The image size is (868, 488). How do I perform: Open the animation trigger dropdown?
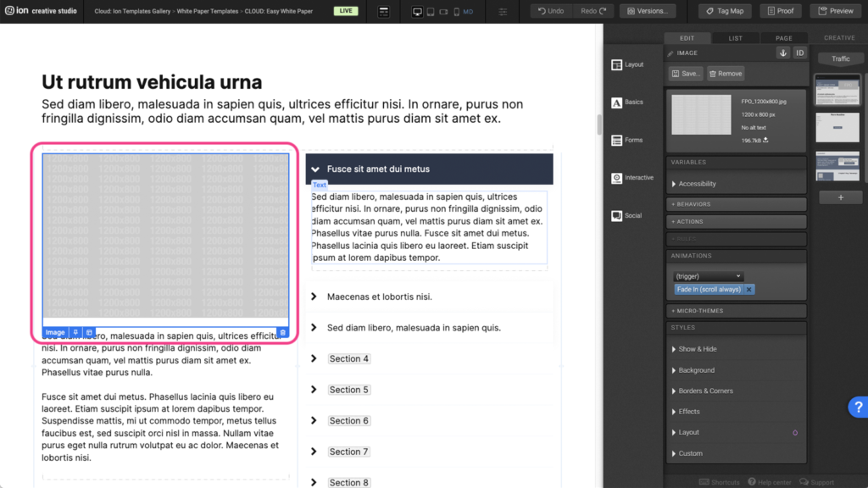point(708,276)
